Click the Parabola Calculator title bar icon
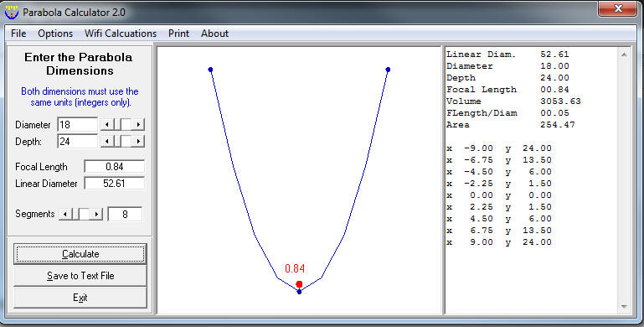644x327 pixels. tap(12, 12)
